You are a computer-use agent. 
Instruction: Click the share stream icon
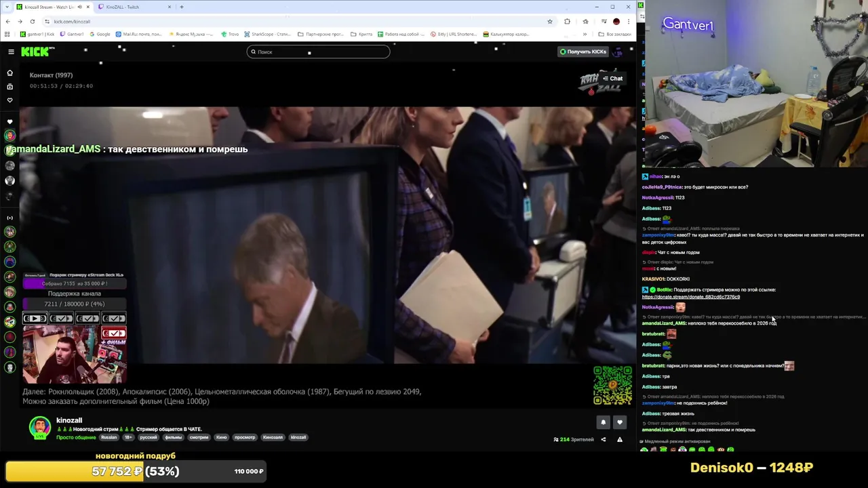click(603, 439)
